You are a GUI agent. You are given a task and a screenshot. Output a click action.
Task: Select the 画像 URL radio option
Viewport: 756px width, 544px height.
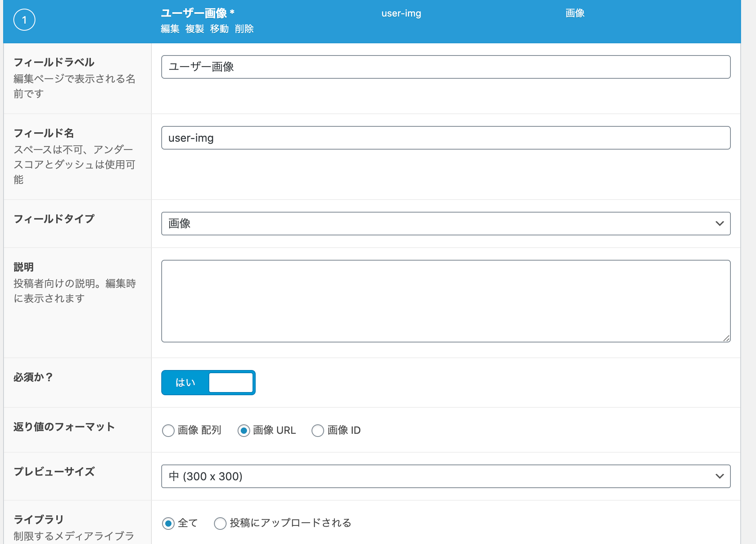tap(244, 431)
